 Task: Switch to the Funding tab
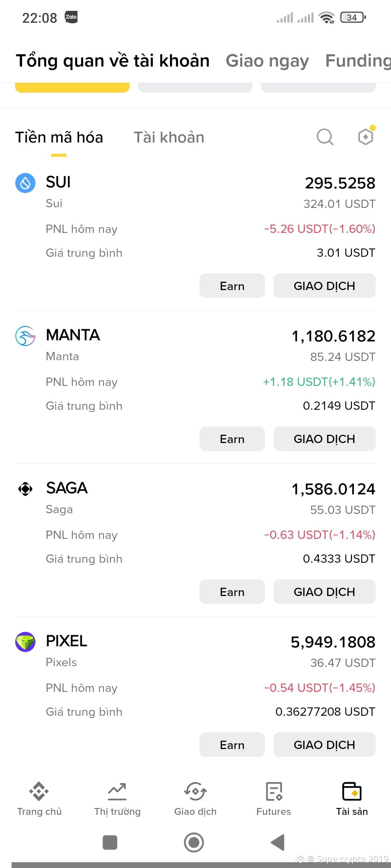pos(358,61)
